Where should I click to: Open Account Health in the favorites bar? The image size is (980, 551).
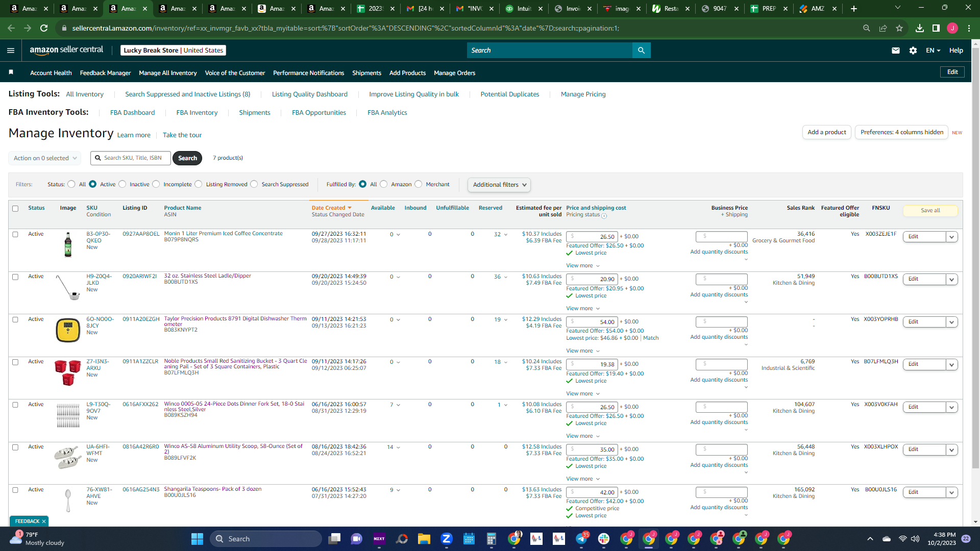click(x=51, y=73)
